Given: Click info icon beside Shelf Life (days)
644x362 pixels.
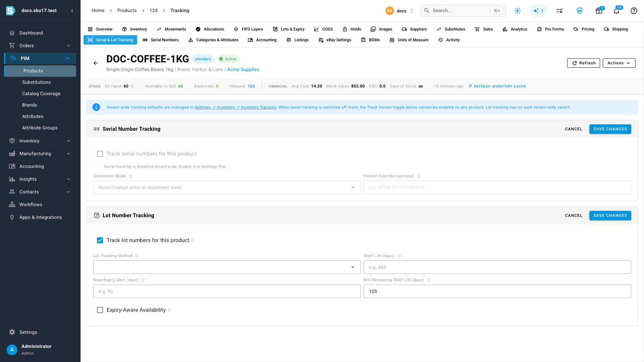Looking at the screenshot, I should click(x=399, y=256).
